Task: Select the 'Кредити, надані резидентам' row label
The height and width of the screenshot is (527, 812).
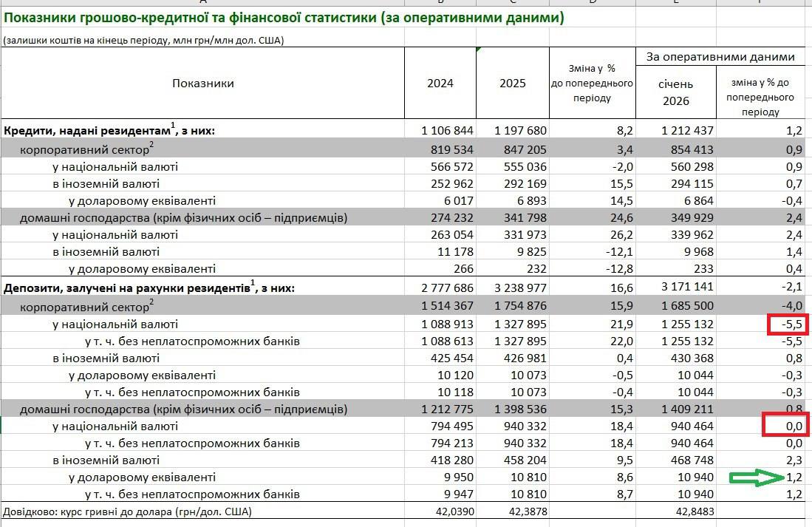Action: pyautogui.click(x=109, y=130)
